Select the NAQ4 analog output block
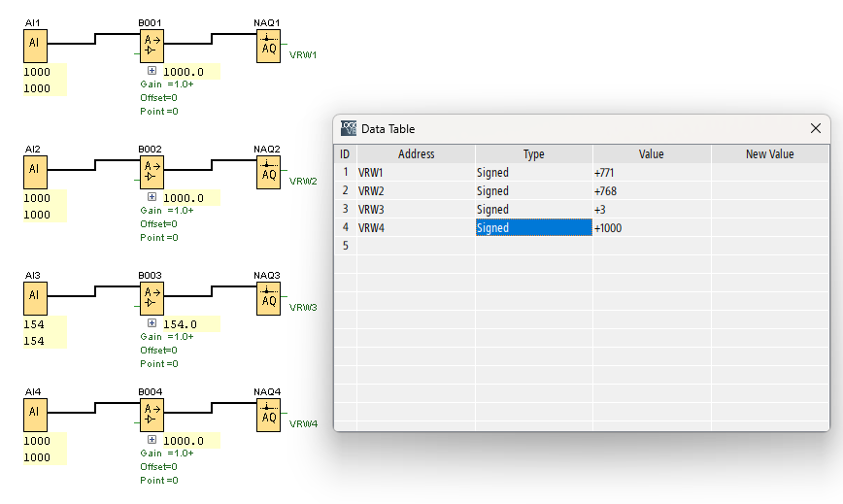 pos(268,414)
